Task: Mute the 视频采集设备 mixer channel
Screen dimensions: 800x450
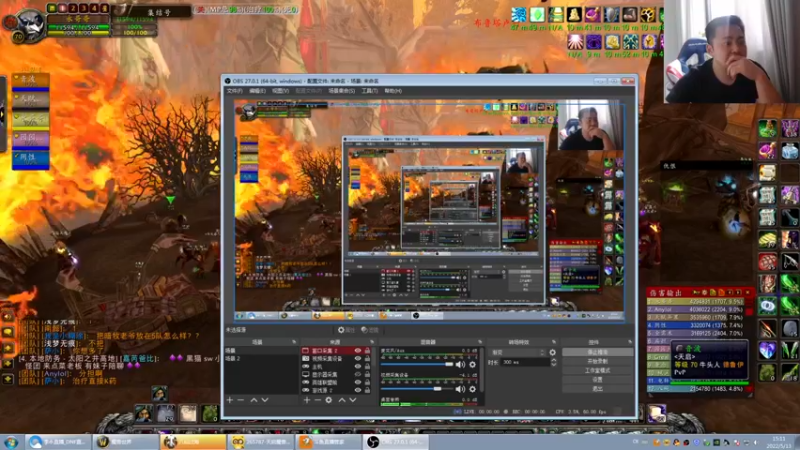Action: [x=460, y=389]
